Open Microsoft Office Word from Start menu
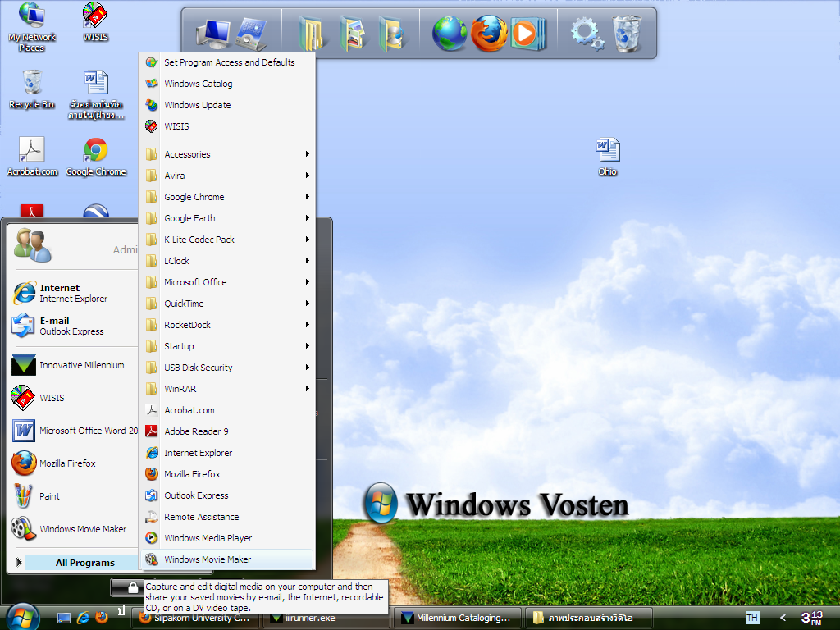Screen dimensions: 840x630 tap(74, 430)
